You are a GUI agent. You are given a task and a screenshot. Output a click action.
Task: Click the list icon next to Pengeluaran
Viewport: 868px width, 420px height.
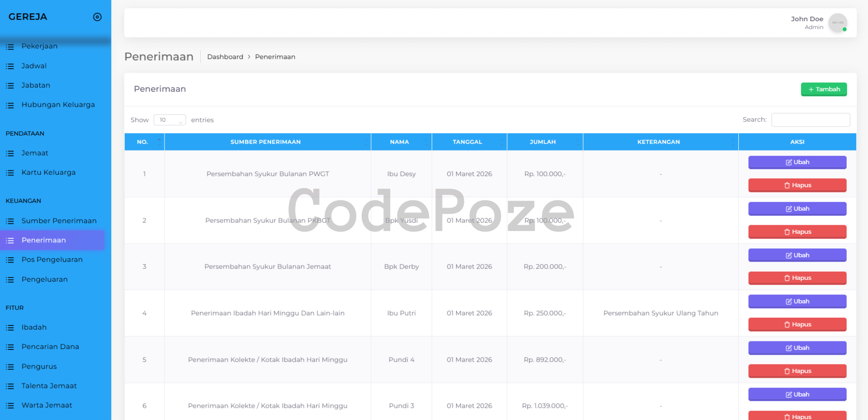coord(10,280)
